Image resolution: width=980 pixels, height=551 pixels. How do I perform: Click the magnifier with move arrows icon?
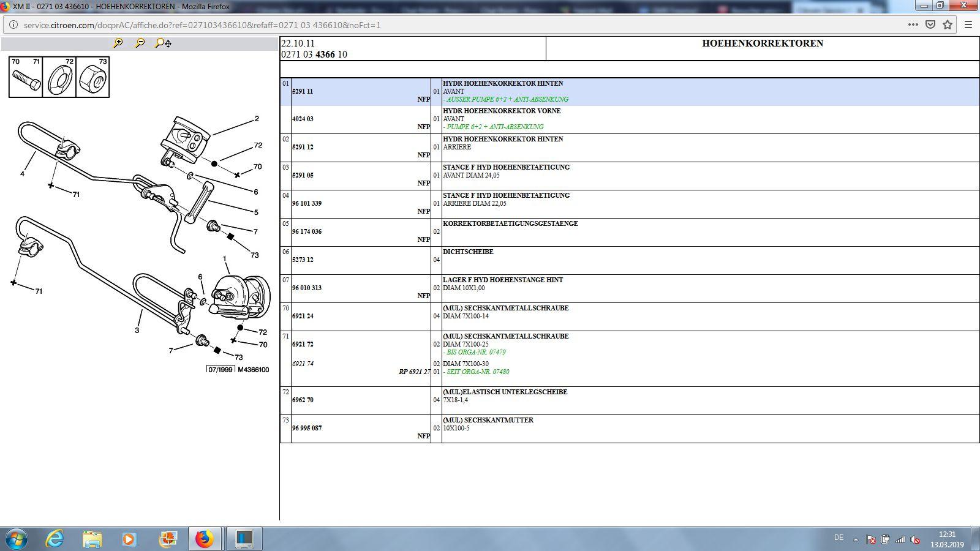pos(164,43)
